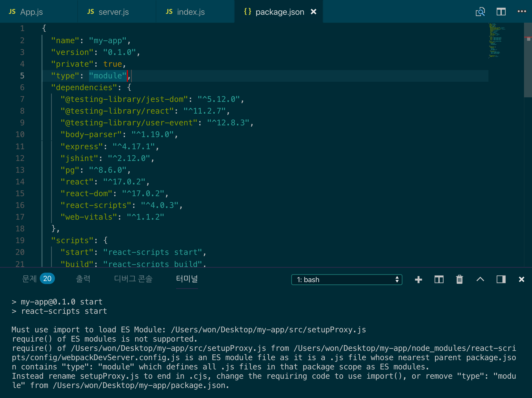Click the "jshint" dependency key
Viewport: 532px width, 398px height.
[x=79, y=158]
